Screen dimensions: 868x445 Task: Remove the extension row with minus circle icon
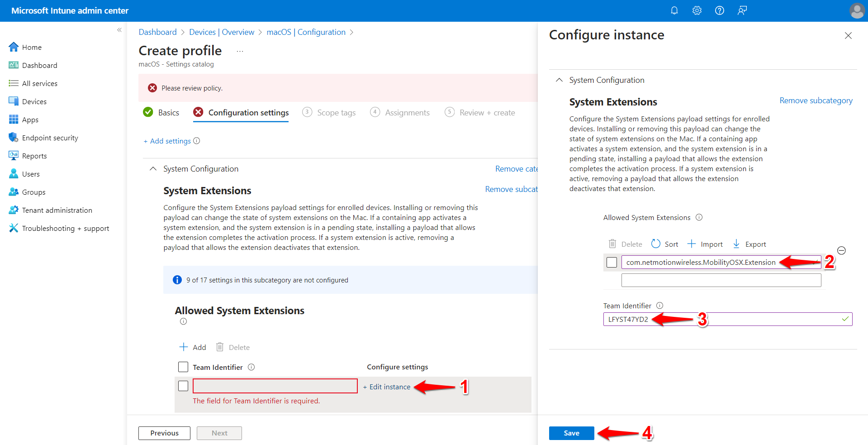pos(841,250)
